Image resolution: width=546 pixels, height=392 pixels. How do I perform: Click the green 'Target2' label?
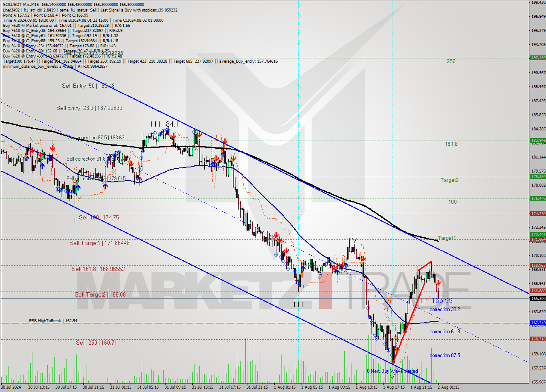450,180
